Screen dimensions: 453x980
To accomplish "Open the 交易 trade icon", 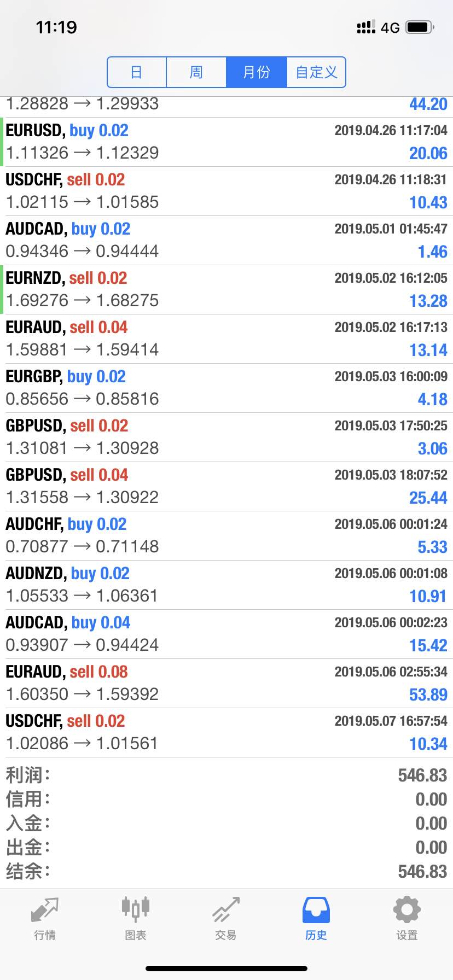I will [x=225, y=910].
